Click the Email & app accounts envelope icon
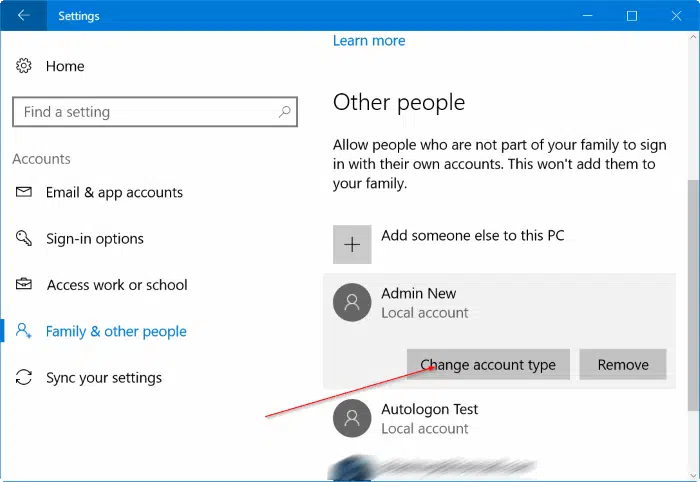The image size is (700, 482). point(24,192)
